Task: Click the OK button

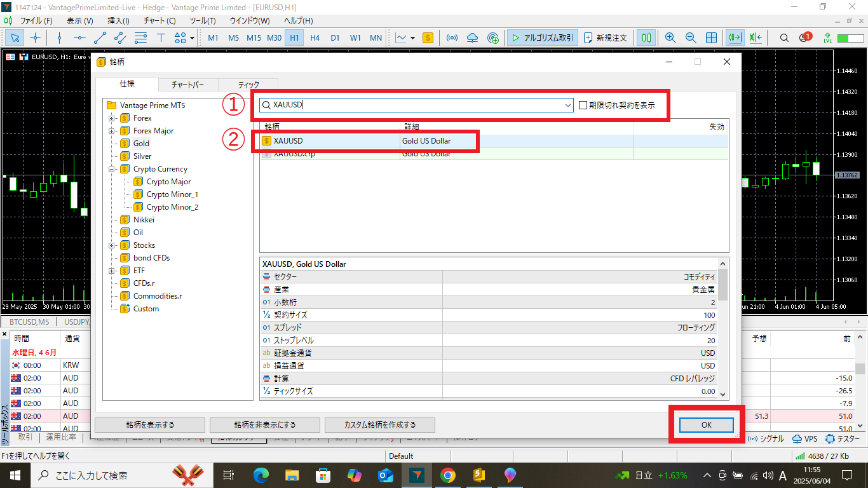Action: point(706,424)
